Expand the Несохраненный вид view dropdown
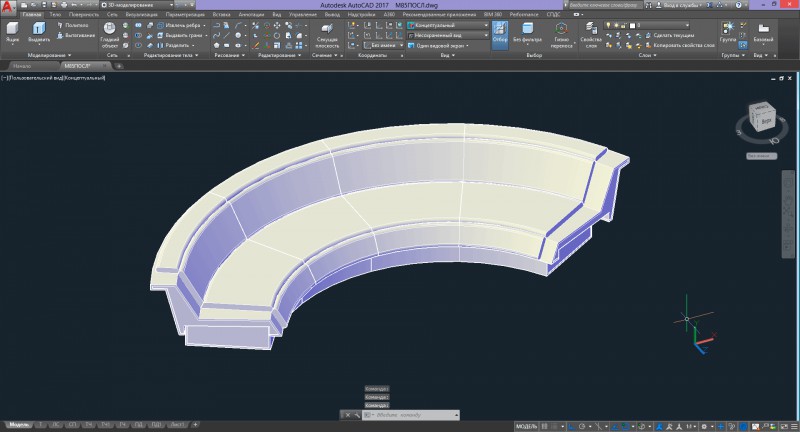Image resolution: width=800 pixels, height=432 pixels. click(448, 34)
